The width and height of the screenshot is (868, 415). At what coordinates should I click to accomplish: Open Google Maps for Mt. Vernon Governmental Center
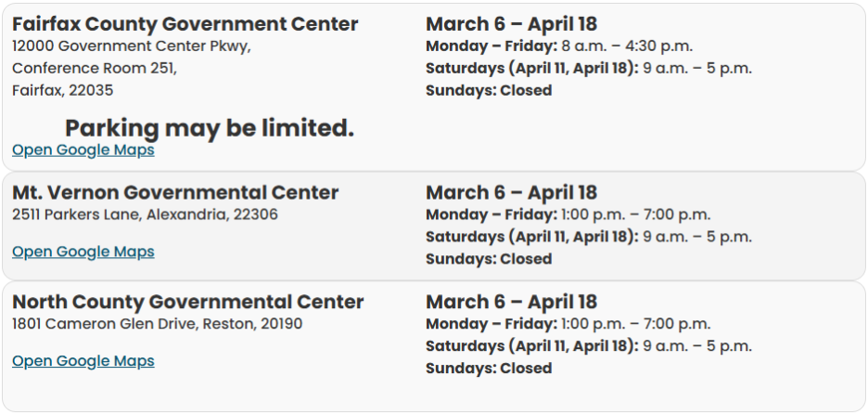[83, 252]
